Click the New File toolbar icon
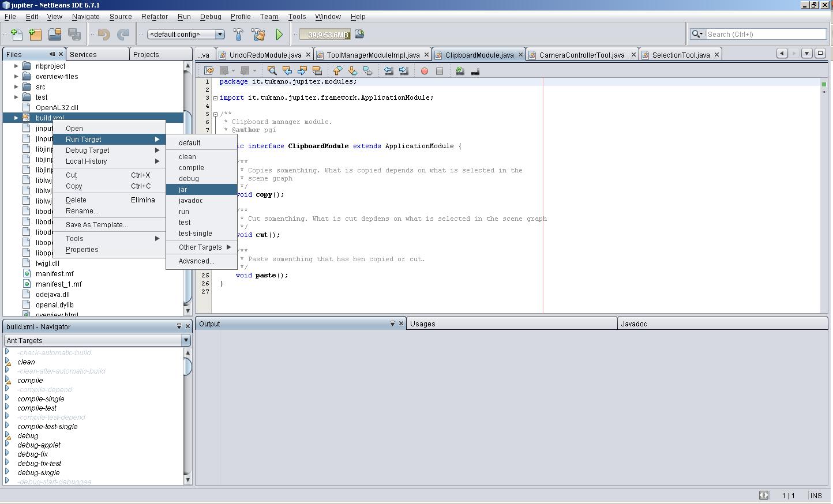 coord(17,35)
